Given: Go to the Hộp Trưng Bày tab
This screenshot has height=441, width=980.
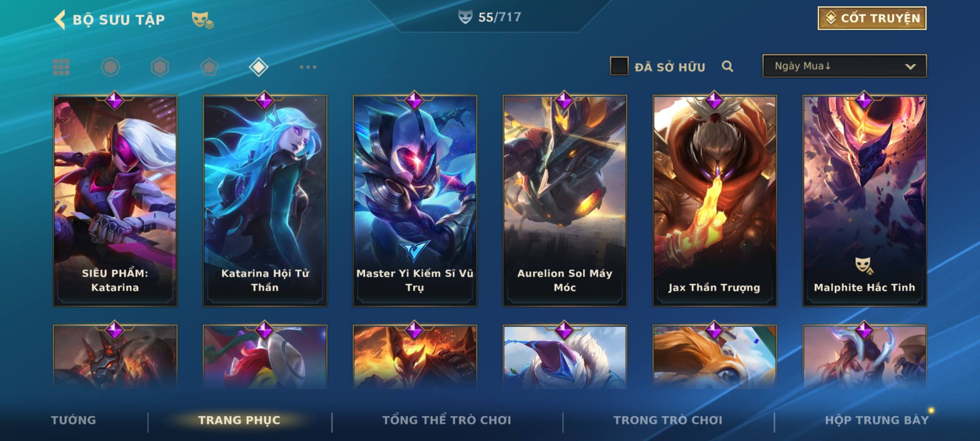Looking at the screenshot, I should click(x=877, y=420).
